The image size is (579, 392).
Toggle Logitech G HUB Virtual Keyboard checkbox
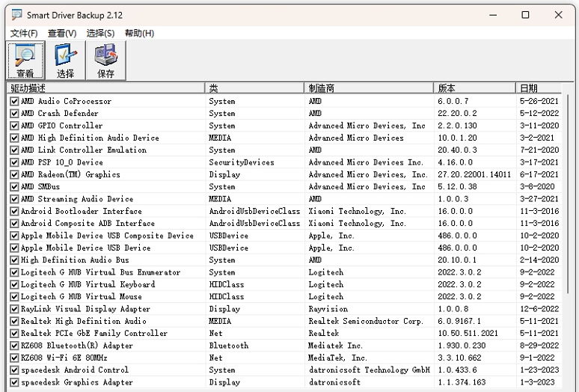click(14, 284)
